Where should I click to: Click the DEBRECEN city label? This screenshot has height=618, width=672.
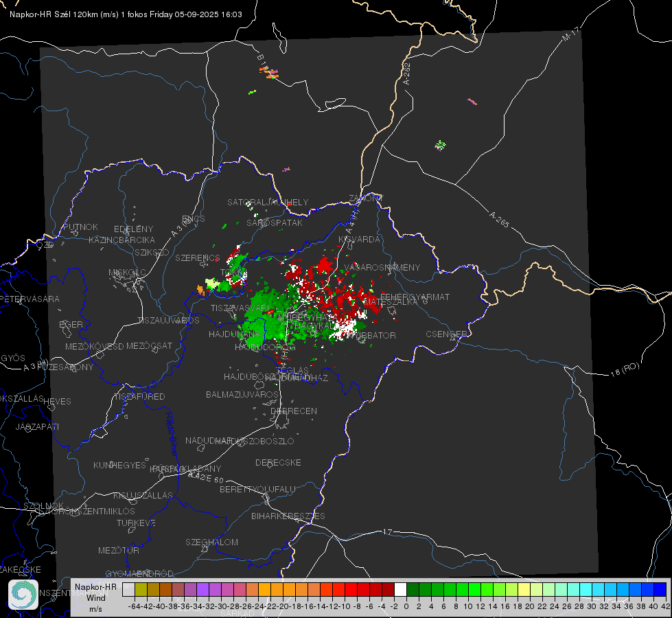(294, 411)
